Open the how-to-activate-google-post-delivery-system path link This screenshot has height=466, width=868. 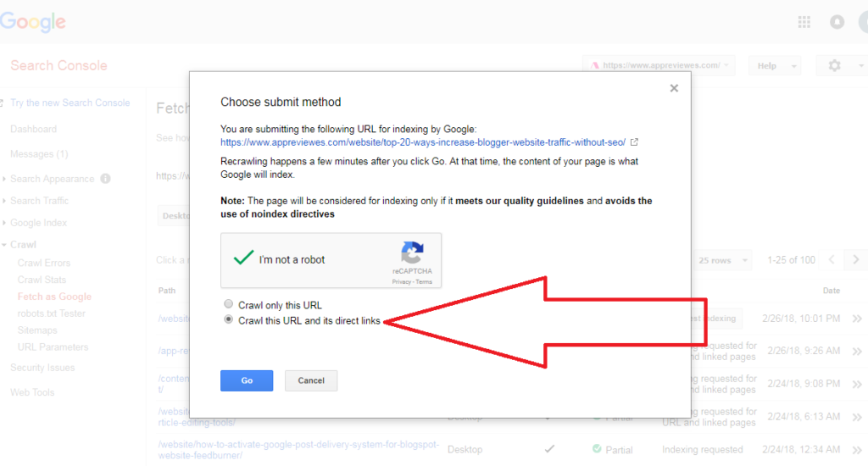pos(298,450)
